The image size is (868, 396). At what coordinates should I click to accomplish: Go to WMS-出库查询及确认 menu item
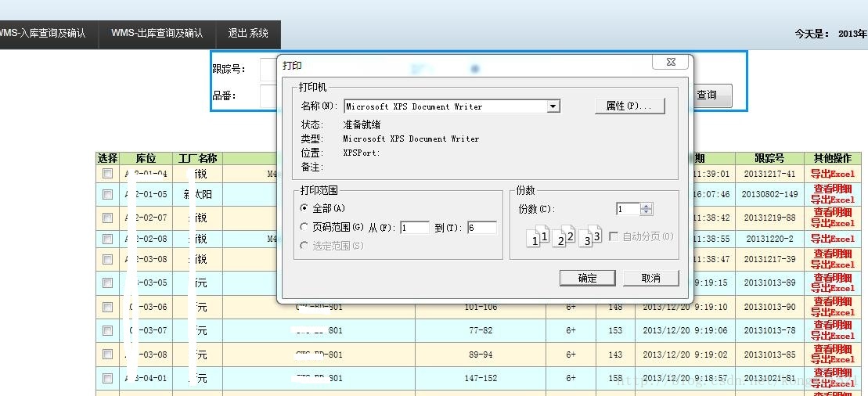[x=157, y=34]
